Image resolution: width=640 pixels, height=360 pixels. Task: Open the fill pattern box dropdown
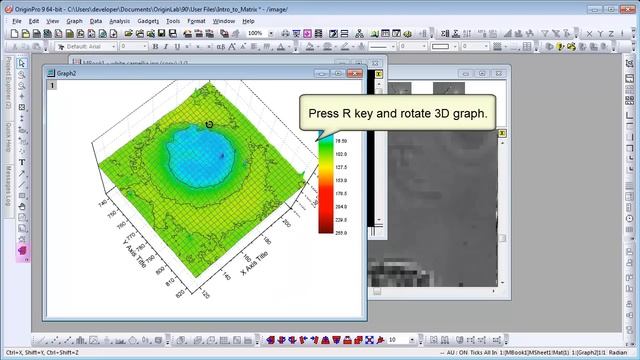455,47
